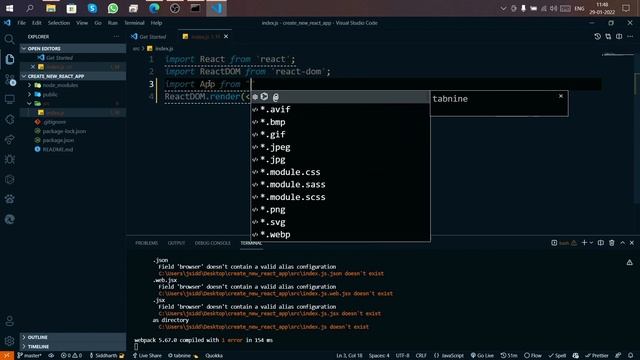640x360 pixels.
Task: Open the Terminal menu
Action: click(x=134, y=23)
